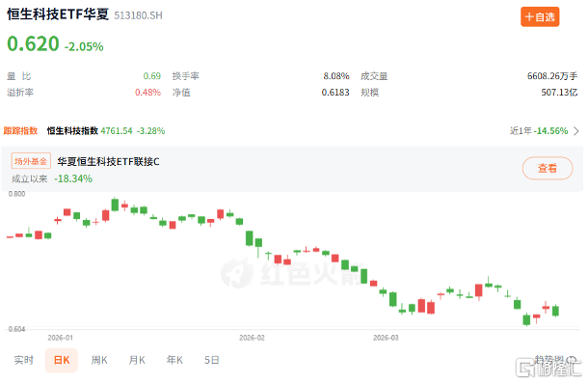Select the 5日 chart tab

click(x=211, y=360)
